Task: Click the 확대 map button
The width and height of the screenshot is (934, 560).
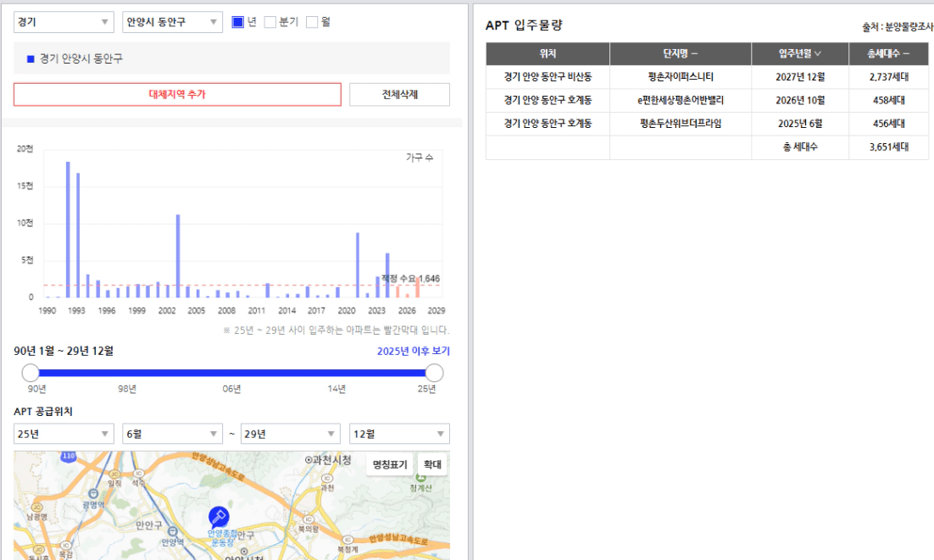Action: click(432, 465)
